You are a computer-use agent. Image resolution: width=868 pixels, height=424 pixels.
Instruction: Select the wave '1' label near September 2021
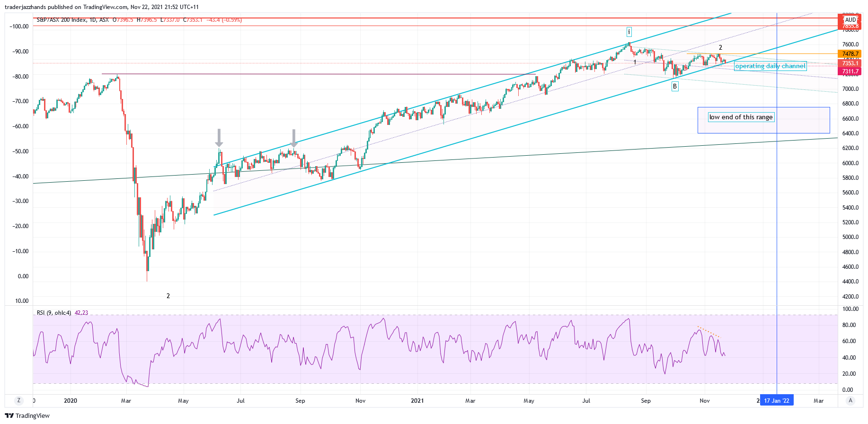click(x=635, y=62)
